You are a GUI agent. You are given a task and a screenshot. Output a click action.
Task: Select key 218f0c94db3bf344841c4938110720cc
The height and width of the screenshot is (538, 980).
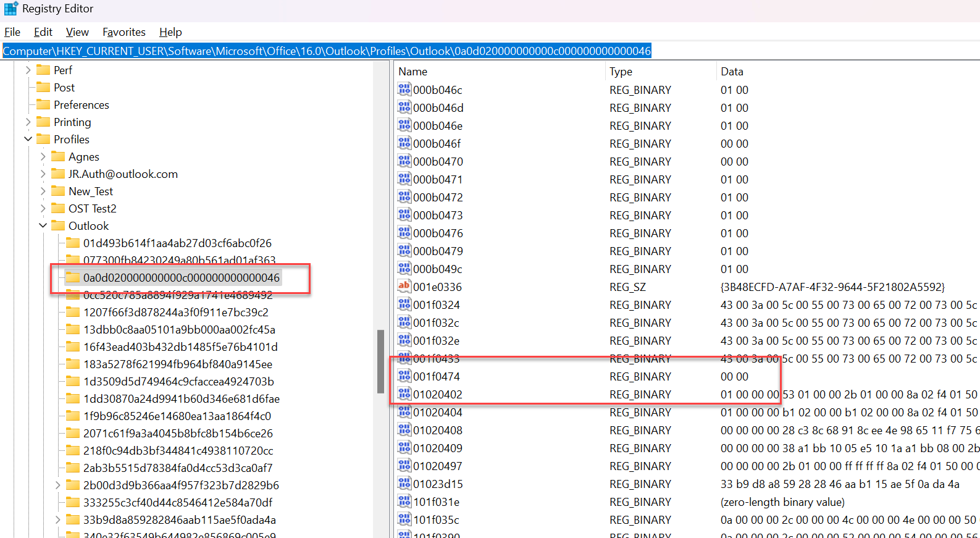click(x=178, y=451)
